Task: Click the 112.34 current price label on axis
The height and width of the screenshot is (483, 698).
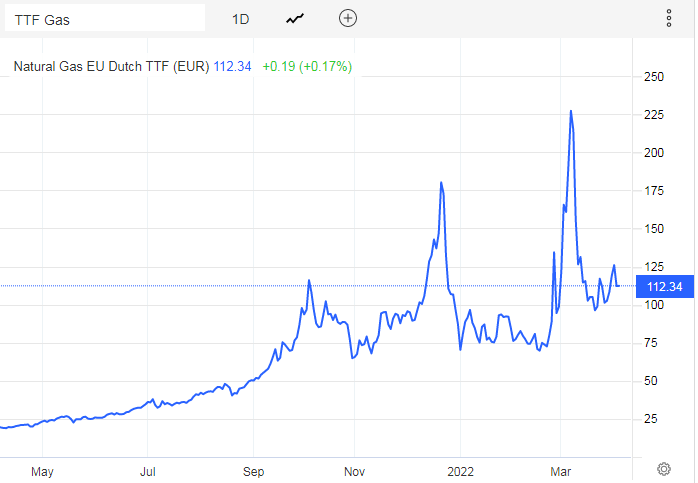Action: [x=665, y=287]
